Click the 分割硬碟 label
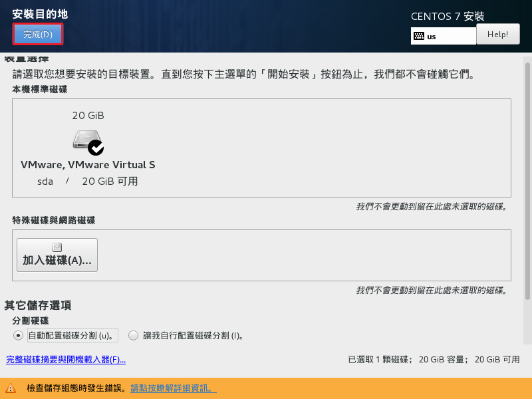The height and width of the screenshot is (399, 532). coord(31,321)
